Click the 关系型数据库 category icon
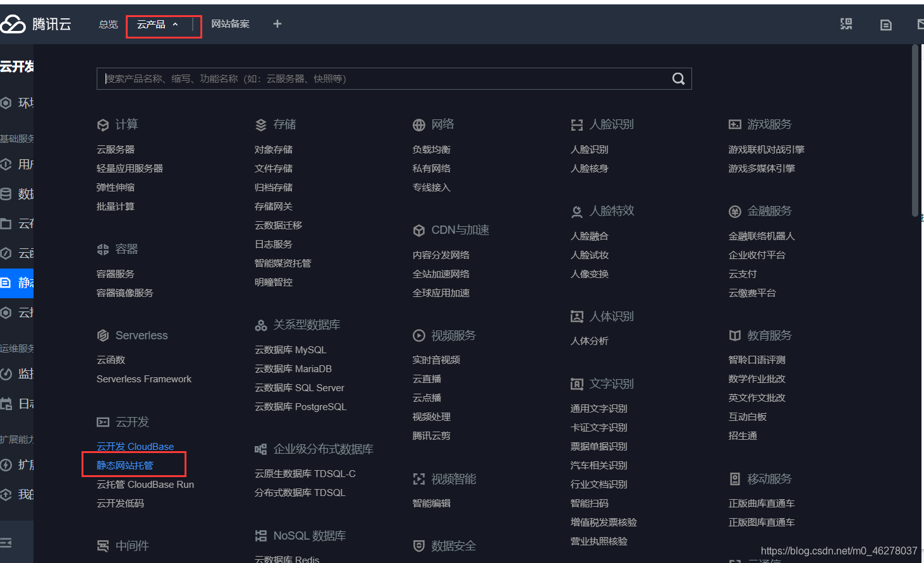This screenshot has width=924, height=563. click(x=260, y=325)
